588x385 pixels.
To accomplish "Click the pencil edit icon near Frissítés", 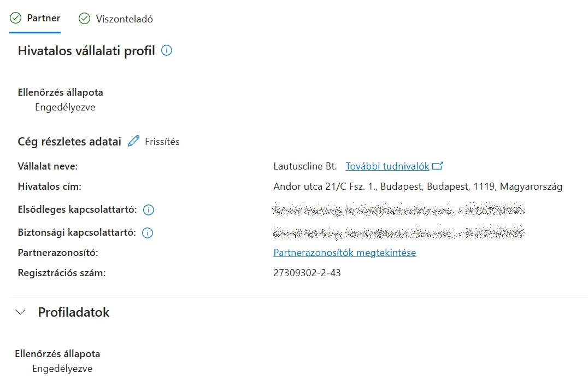I will (133, 141).
